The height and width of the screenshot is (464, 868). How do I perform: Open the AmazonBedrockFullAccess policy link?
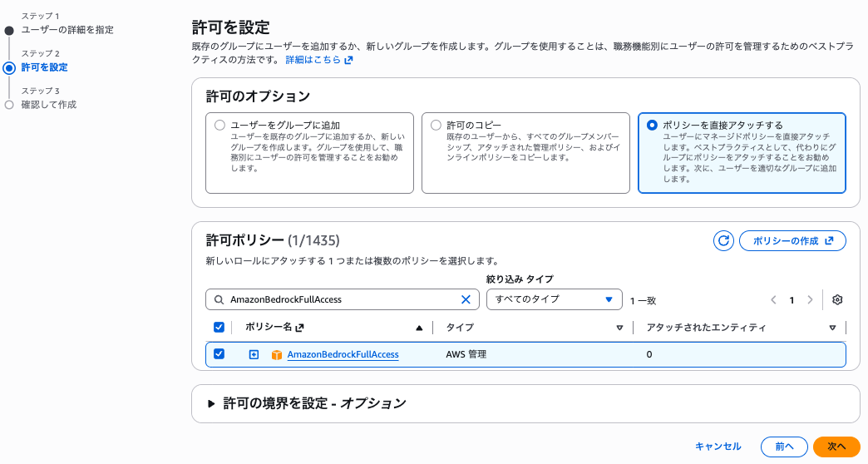(343, 354)
